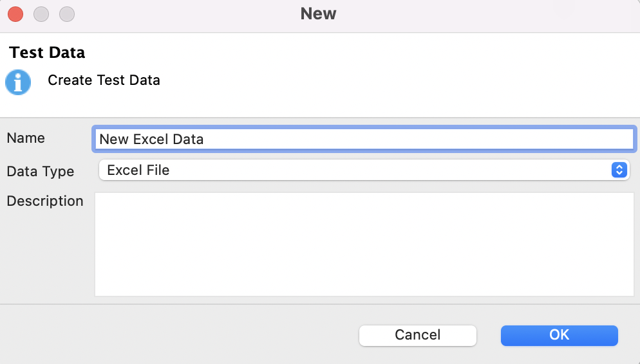
Task: Click the 'Data Type' label
Action: click(40, 172)
